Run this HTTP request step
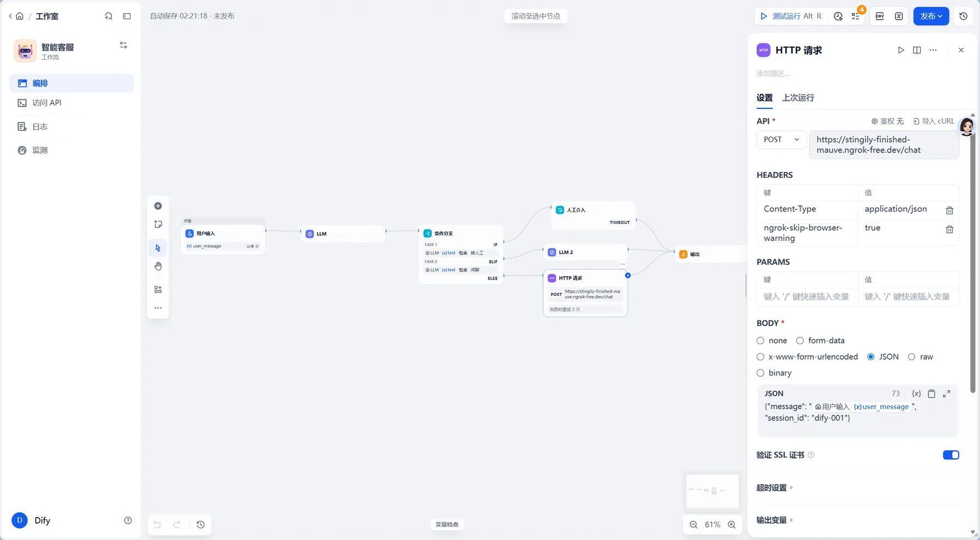Viewport: 980px width, 540px height. (901, 50)
